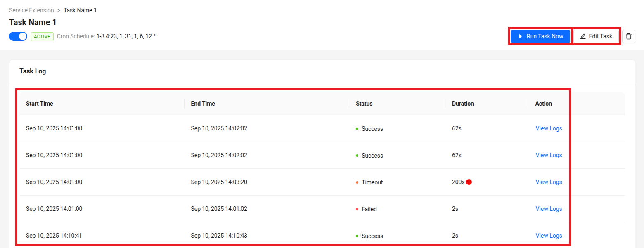The height and width of the screenshot is (248, 644).
Task: Click the Timeout status cell
Action: pyautogui.click(x=369, y=182)
